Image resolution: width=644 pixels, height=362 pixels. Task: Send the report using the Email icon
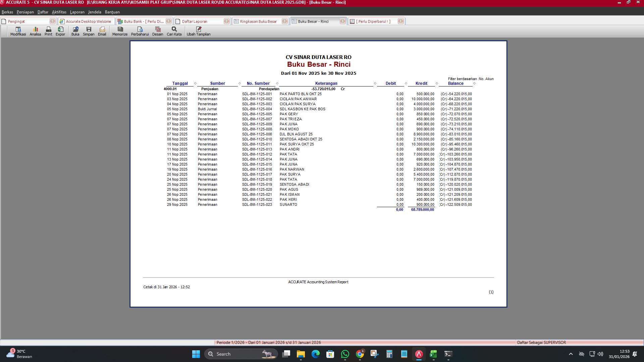pos(102,31)
